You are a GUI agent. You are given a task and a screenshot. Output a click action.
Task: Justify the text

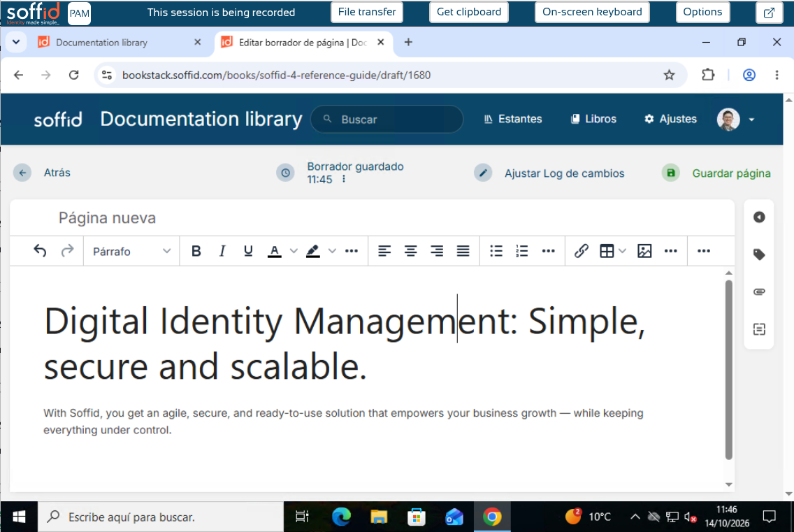click(463, 251)
